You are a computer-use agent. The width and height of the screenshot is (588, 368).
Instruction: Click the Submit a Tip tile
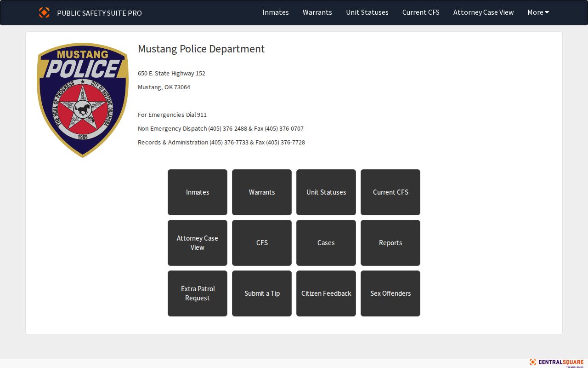click(x=262, y=293)
